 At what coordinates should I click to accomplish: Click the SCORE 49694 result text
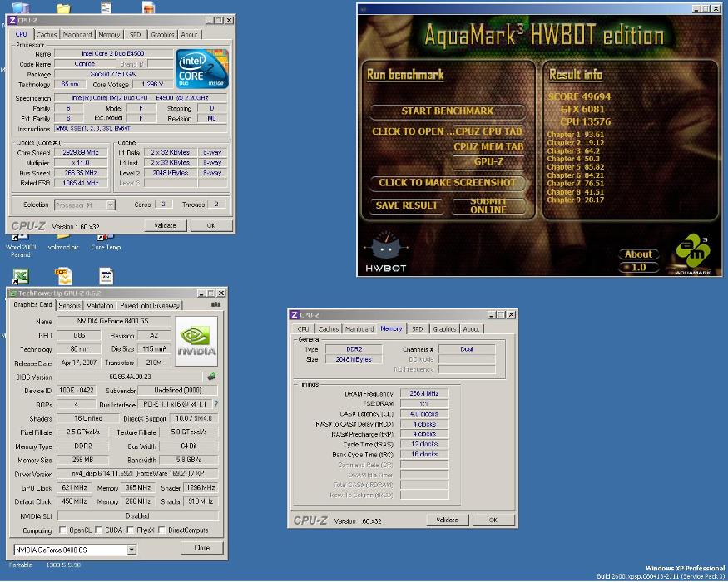pos(579,96)
